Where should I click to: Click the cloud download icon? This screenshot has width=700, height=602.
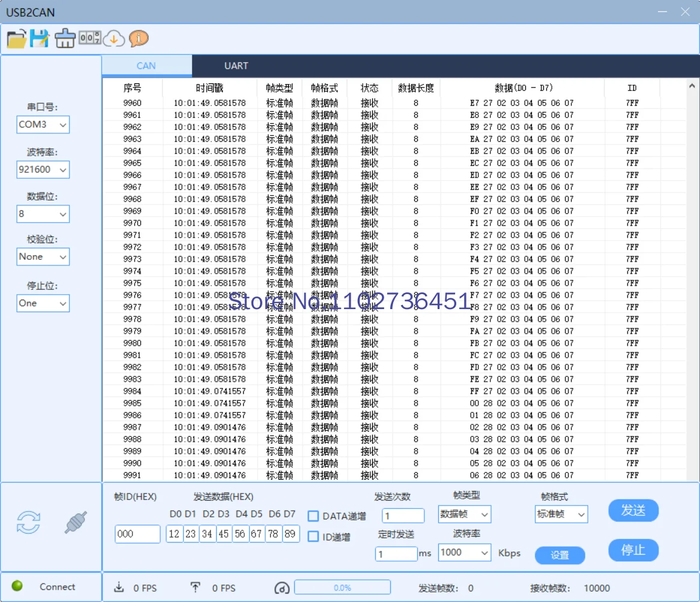pos(113,39)
